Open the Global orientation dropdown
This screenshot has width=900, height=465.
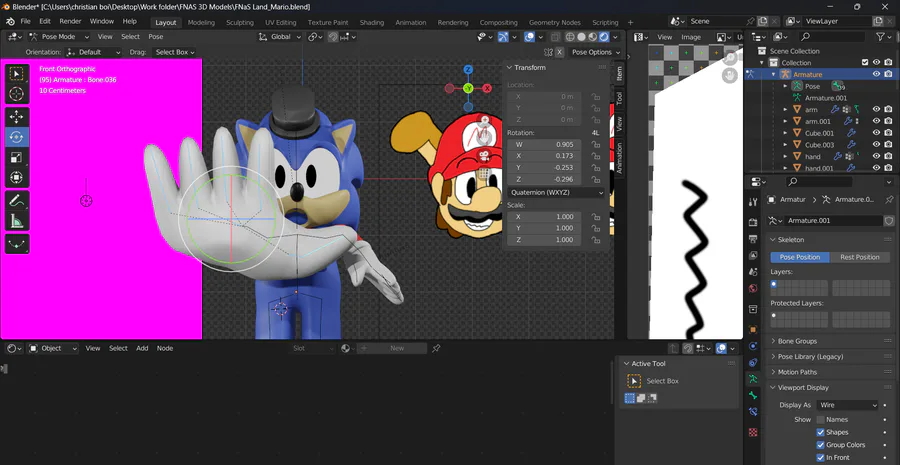click(280, 37)
